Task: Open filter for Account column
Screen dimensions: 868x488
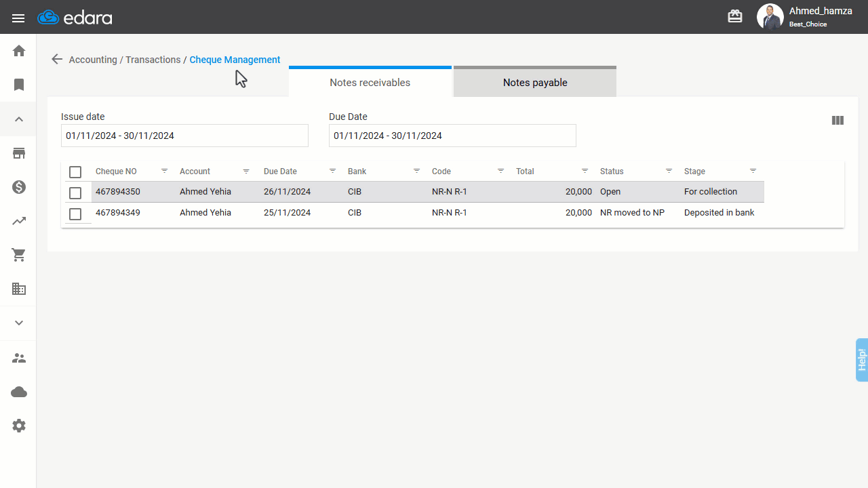Action: 246,171
